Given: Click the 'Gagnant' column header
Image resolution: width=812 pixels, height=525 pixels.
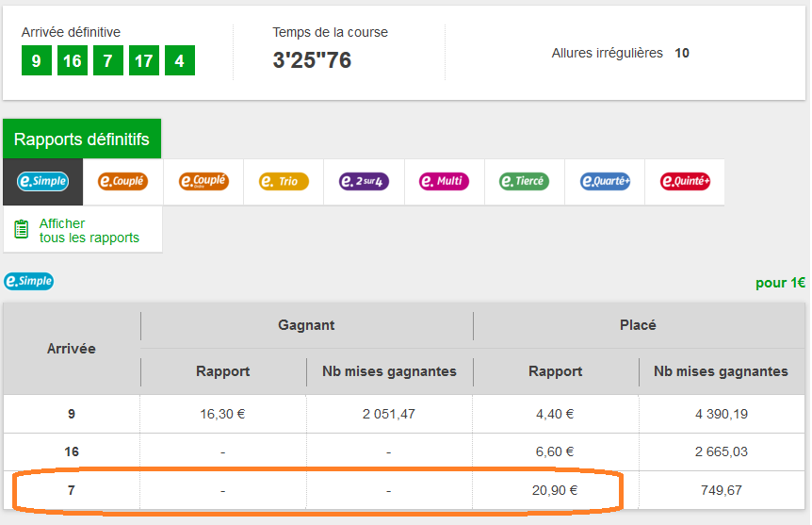Looking at the screenshot, I should pyautogui.click(x=306, y=325).
